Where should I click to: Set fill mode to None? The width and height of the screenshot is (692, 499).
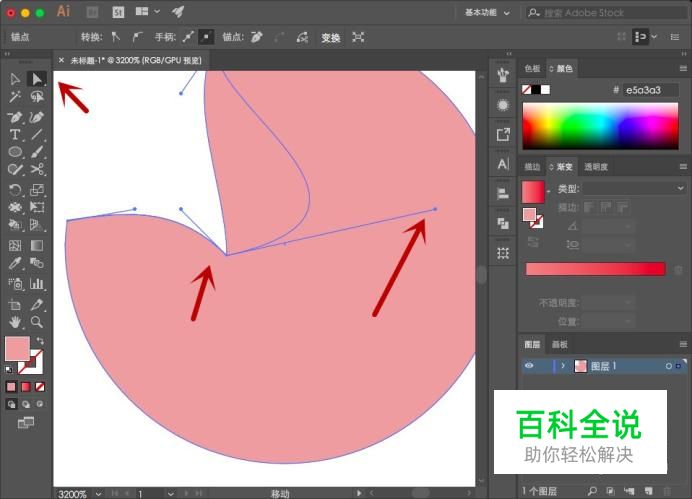[x=40, y=387]
